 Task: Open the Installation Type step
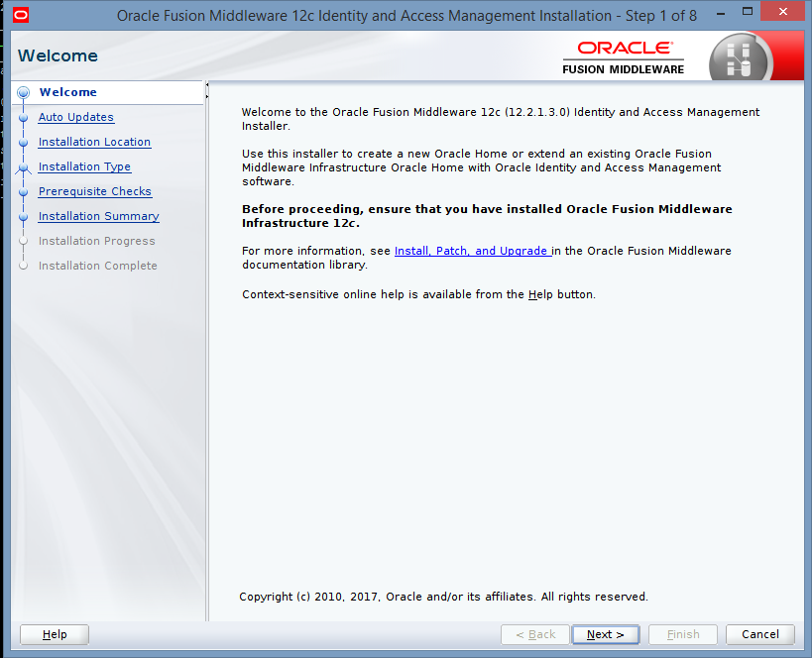click(x=85, y=166)
